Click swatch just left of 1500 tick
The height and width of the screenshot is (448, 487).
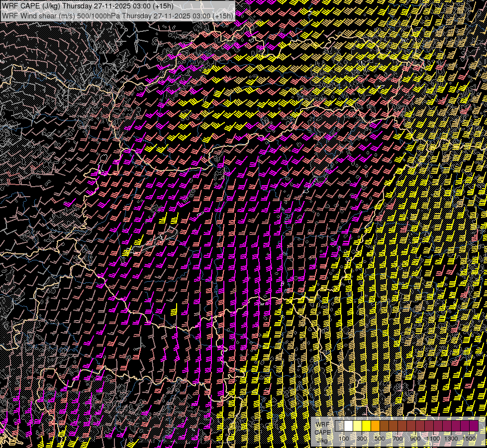coord(465,426)
